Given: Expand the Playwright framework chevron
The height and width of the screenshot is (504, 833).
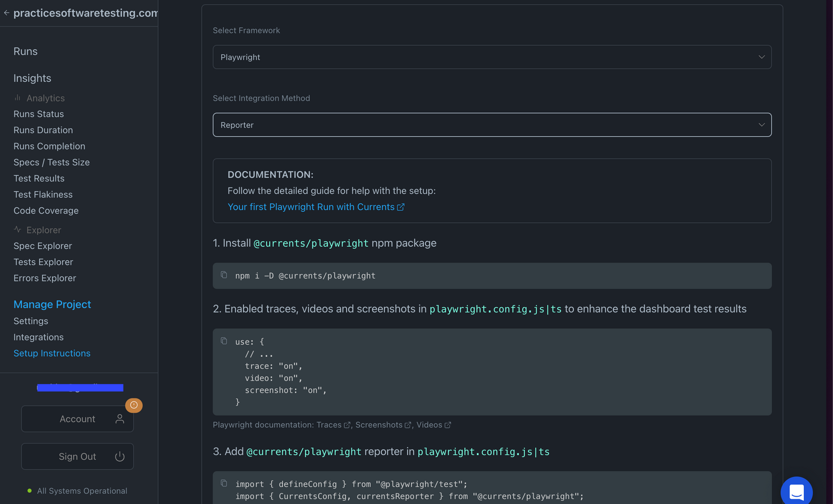Looking at the screenshot, I should [x=761, y=57].
